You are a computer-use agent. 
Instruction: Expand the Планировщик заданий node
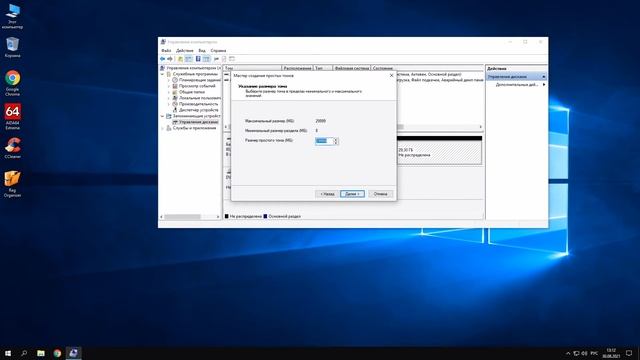coord(169,80)
